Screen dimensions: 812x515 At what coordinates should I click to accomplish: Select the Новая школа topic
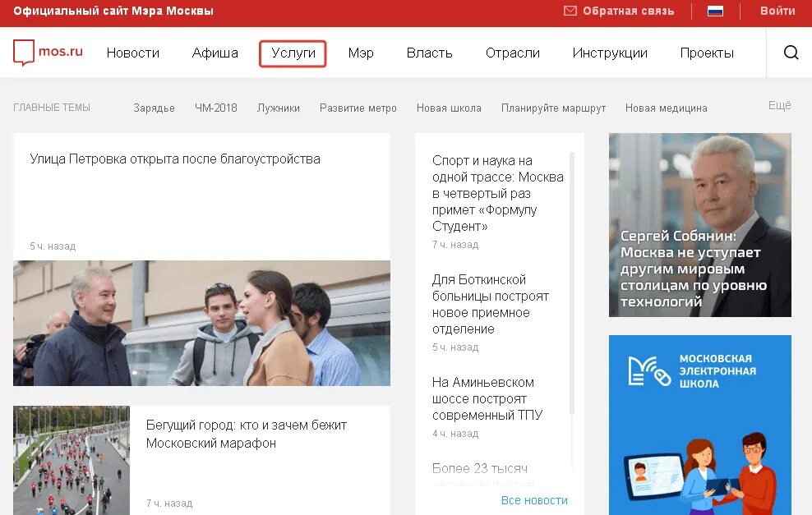[449, 108]
